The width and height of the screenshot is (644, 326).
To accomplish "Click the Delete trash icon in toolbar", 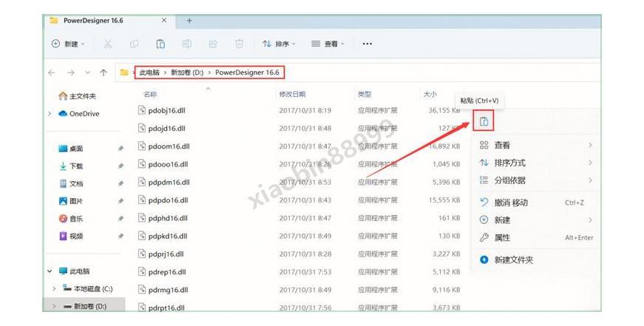I will point(239,44).
